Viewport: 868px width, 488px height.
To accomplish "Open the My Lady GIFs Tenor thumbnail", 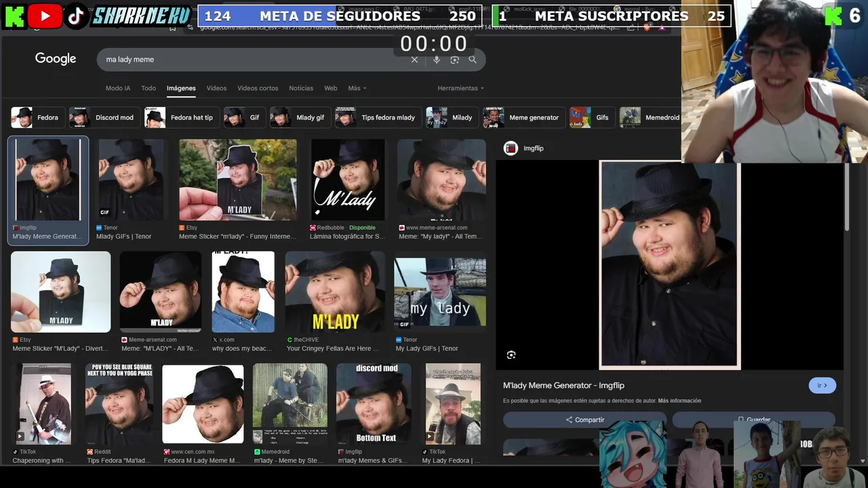I will [440, 292].
